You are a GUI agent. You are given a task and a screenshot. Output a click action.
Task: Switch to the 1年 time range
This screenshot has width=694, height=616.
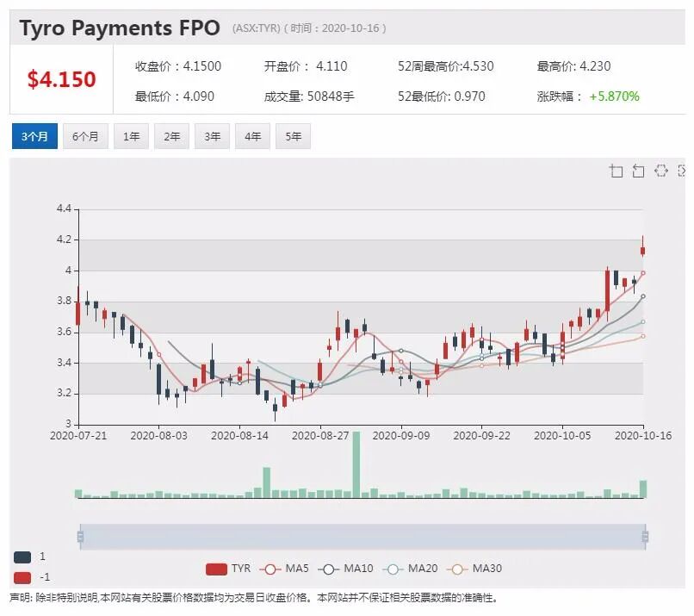(131, 136)
